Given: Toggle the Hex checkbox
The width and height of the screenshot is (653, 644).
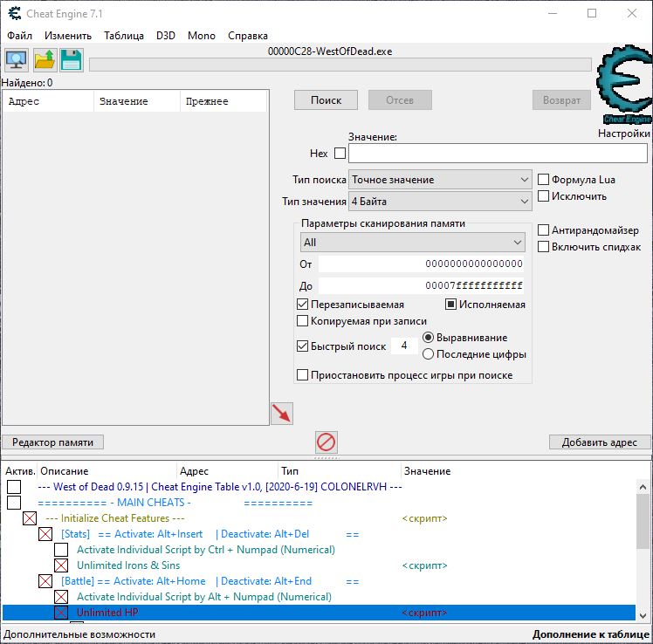Looking at the screenshot, I should [340, 154].
